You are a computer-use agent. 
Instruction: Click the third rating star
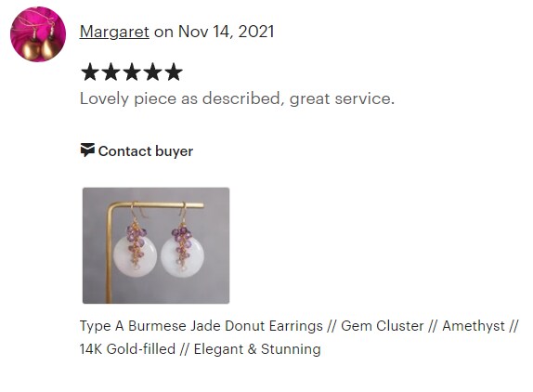click(132, 72)
